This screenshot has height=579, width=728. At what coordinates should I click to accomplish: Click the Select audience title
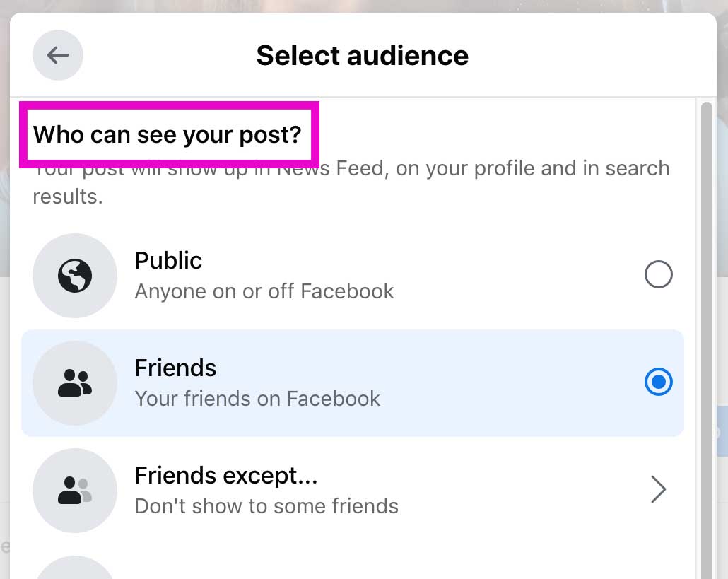[x=362, y=55]
